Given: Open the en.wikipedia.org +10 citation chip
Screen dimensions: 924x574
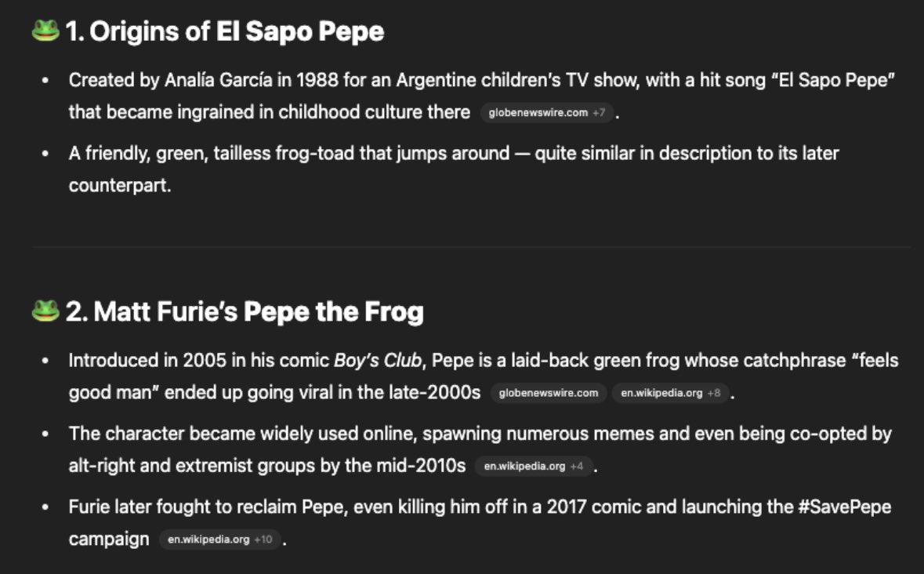Looking at the screenshot, I should (219, 539).
